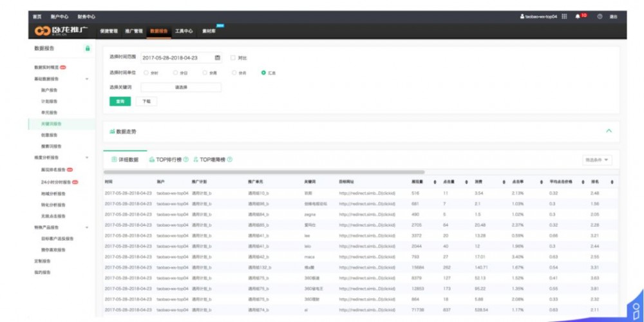Click the 退出 logout link
Image resolution: width=644 pixels, height=322 pixels.
click(613, 17)
